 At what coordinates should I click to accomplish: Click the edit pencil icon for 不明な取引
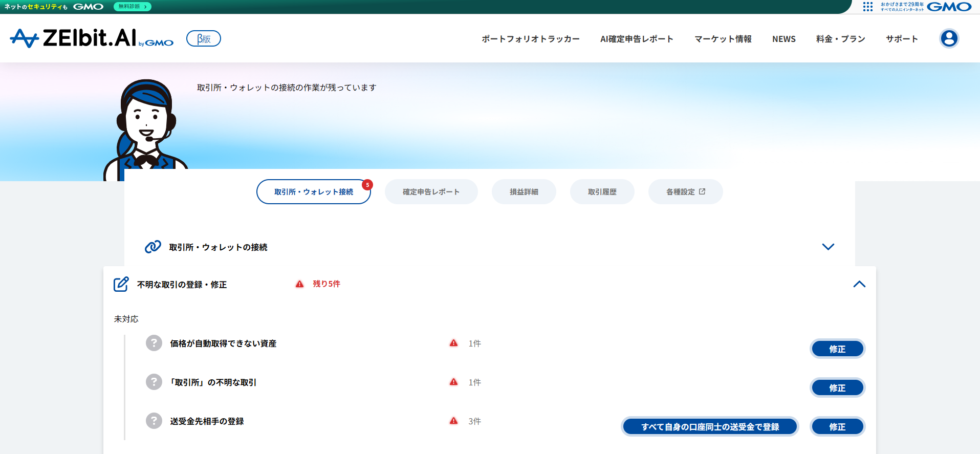121,284
